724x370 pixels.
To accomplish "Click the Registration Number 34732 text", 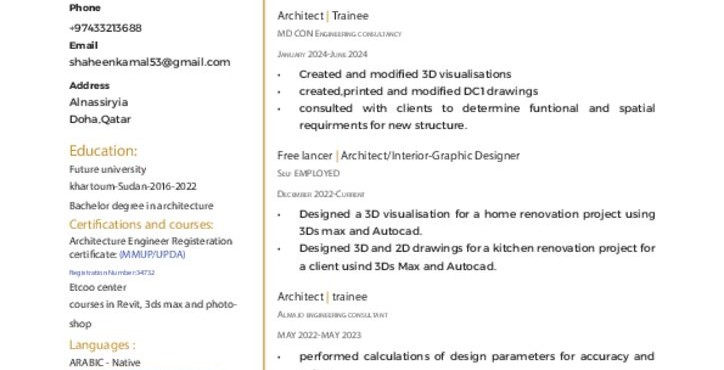I will [112, 273].
